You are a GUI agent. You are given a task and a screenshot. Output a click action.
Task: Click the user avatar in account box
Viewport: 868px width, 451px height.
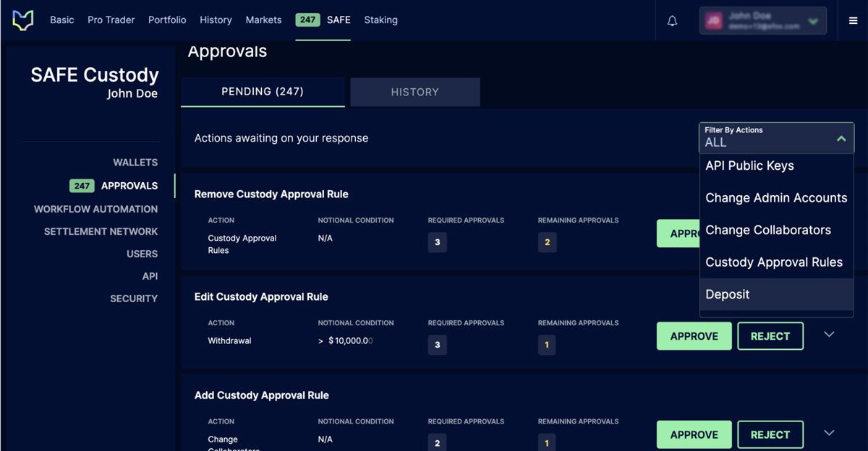coord(714,21)
